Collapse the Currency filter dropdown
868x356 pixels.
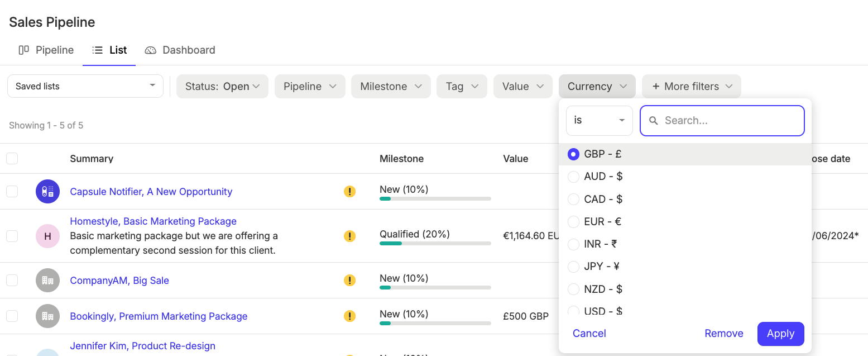[597, 87]
